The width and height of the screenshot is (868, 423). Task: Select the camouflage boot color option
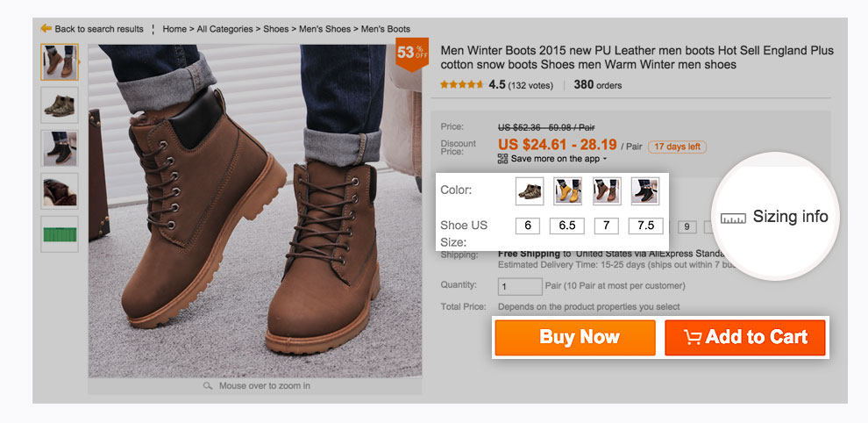tap(530, 190)
